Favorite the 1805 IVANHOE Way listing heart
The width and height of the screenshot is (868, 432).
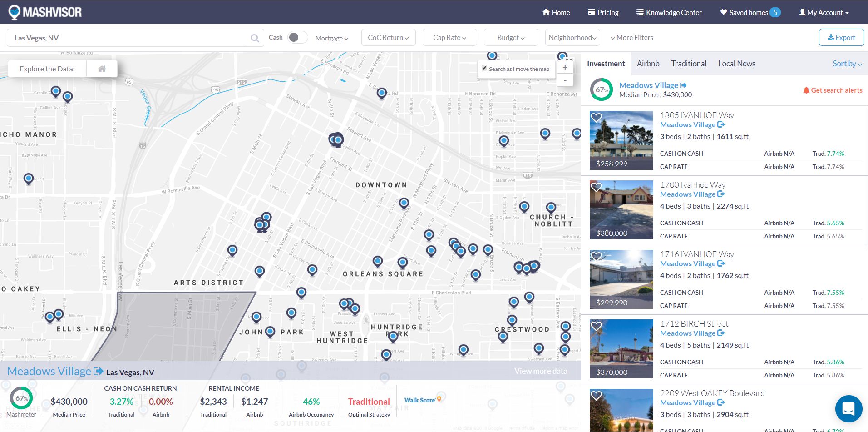(x=596, y=118)
